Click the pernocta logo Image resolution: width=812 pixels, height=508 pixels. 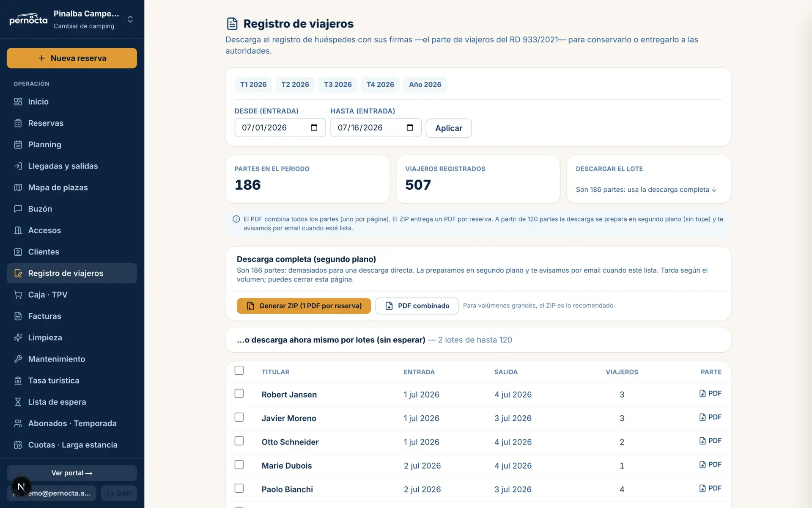tap(28, 19)
